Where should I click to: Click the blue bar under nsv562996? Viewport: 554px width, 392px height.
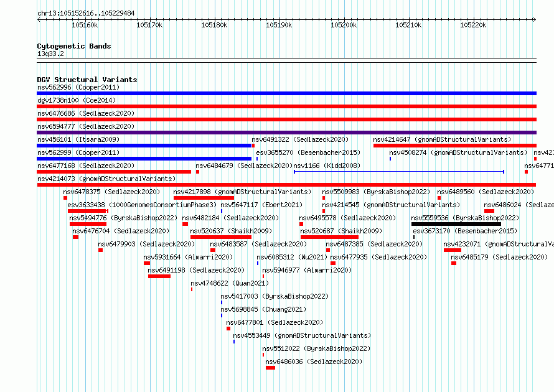(x=286, y=93)
